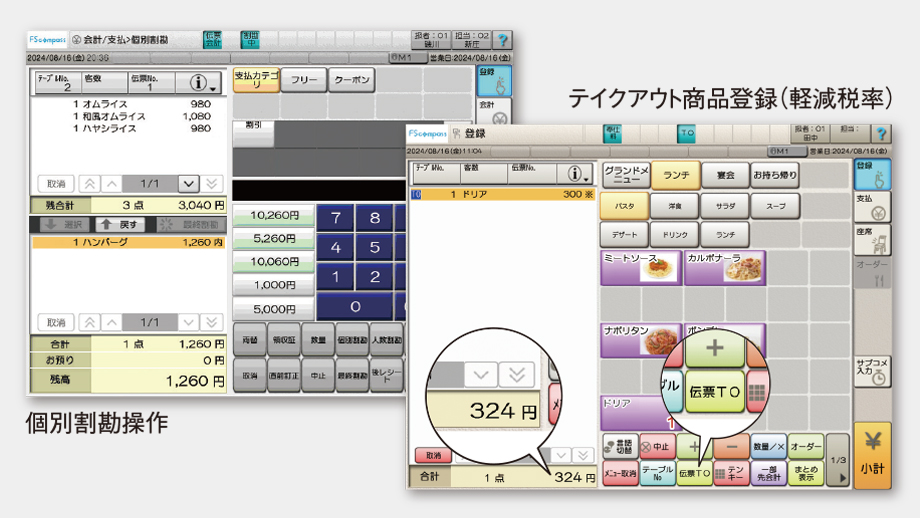Screen dimensions: 920x518
Task: Select the 洋食 category
Action: [x=675, y=206]
